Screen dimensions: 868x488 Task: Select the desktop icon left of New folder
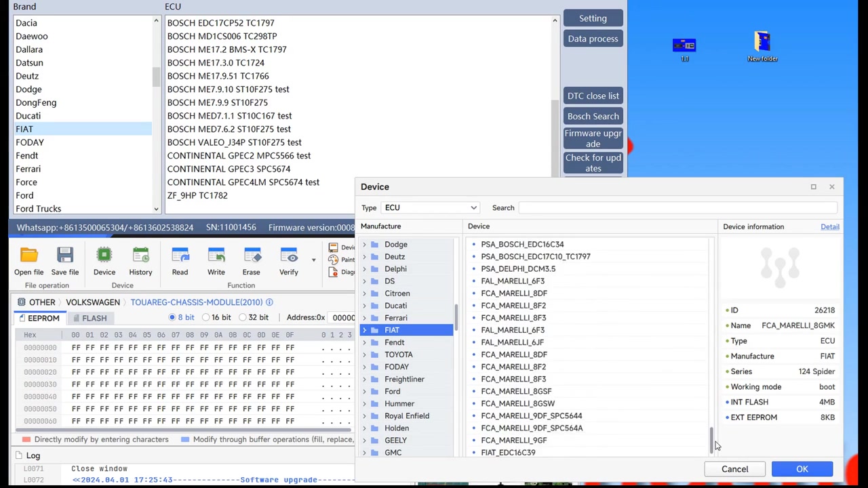pyautogui.click(x=684, y=45)
